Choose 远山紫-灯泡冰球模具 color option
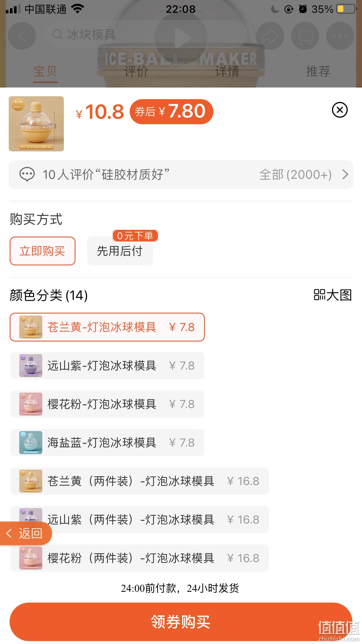 [107, 365]
